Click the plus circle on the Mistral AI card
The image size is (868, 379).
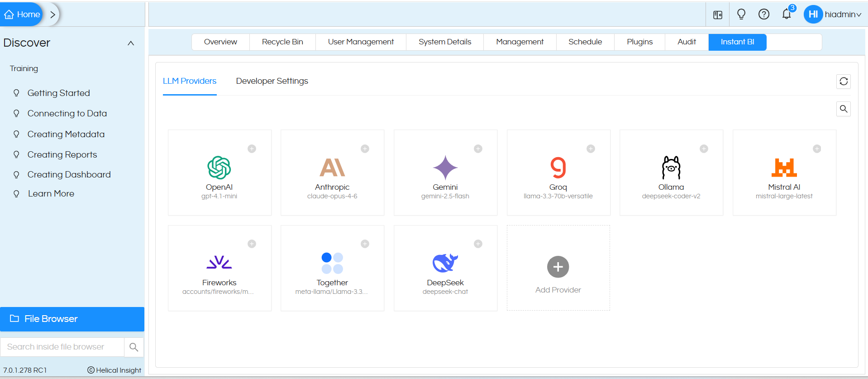[x=817, y=149]
